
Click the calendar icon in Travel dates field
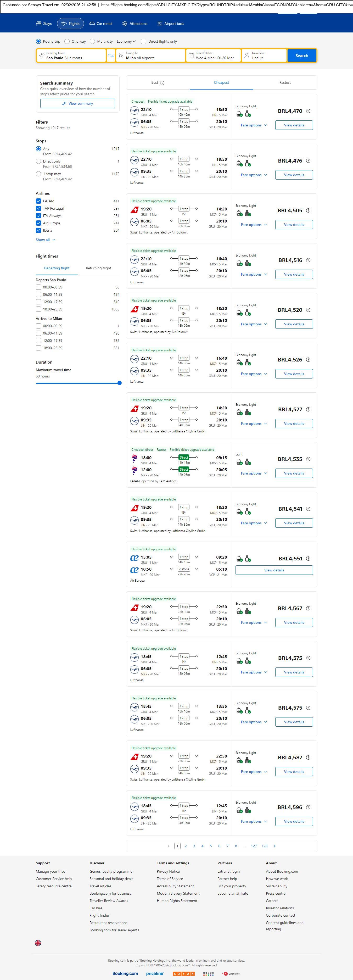(191, 55)
